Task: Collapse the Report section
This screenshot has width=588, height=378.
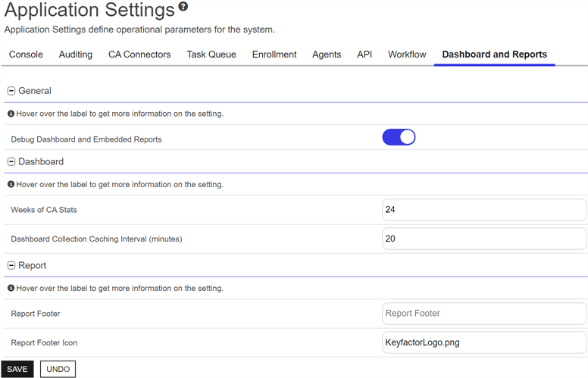Action: point(11,266)
